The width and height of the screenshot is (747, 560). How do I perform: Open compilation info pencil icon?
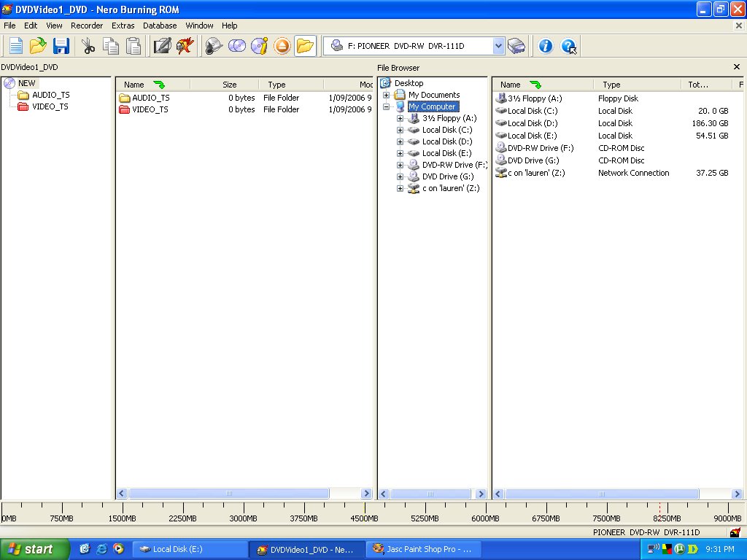pos(162,46)
